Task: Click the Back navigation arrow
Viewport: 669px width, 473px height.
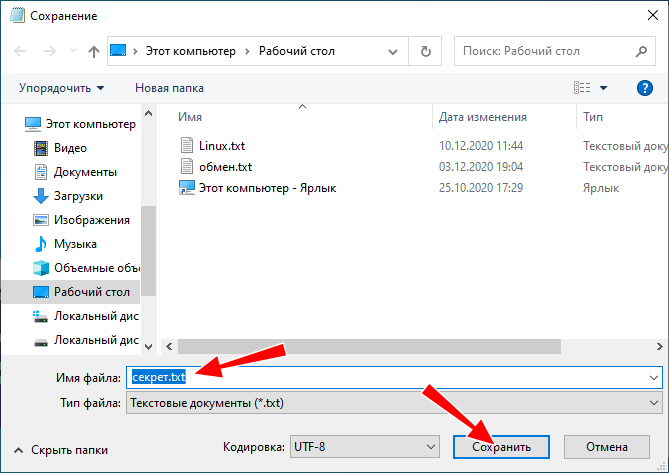Action: tap(20, 51)
